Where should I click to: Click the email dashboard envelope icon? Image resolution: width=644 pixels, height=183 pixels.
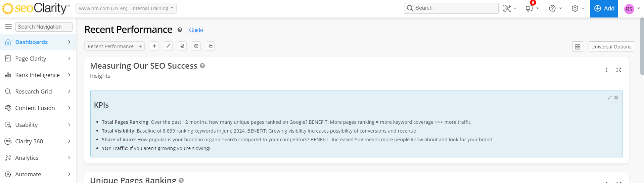(x=196, y=46)
